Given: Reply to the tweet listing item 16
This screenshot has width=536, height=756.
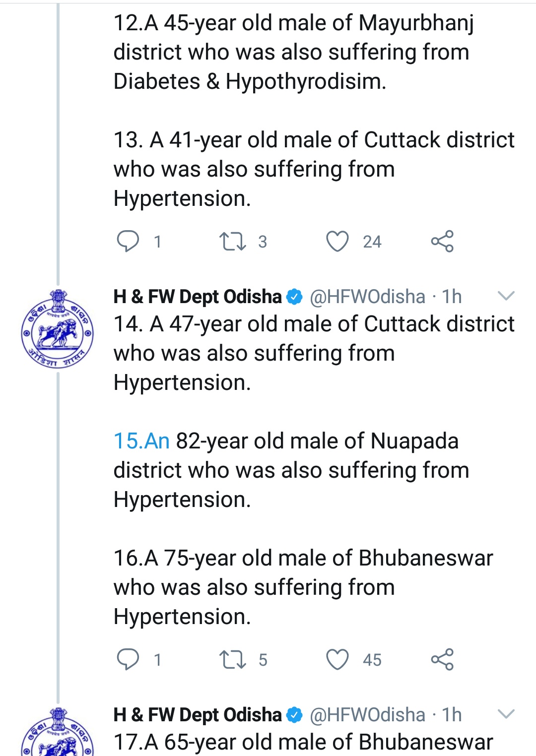Looking at the screenshot, I should pos(128,660).
